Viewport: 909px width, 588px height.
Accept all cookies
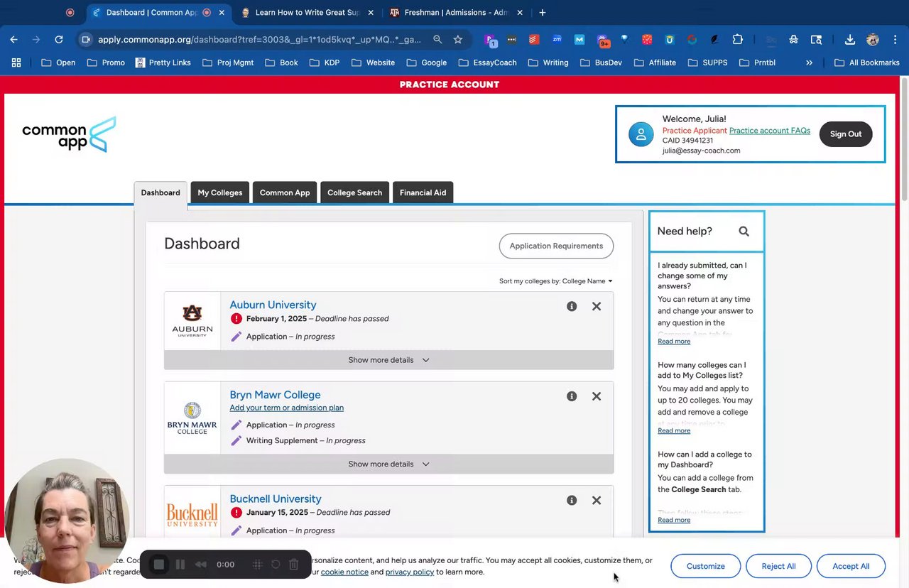tap(851, 566)
